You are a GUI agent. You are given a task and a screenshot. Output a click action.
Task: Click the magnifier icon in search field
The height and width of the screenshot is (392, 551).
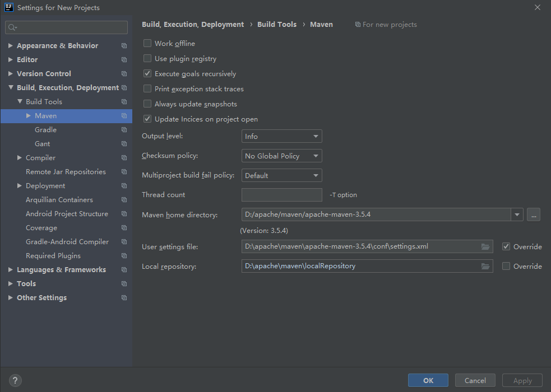(x=10, y=27)
